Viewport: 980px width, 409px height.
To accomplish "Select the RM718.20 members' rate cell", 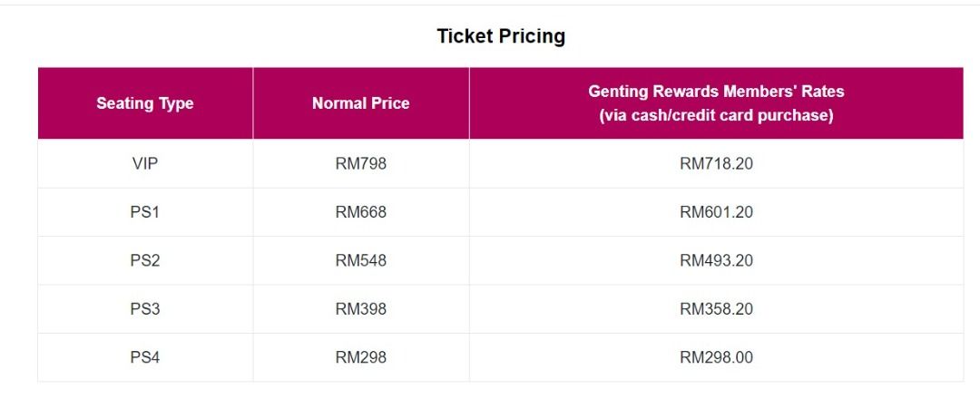I will (716, 164).
